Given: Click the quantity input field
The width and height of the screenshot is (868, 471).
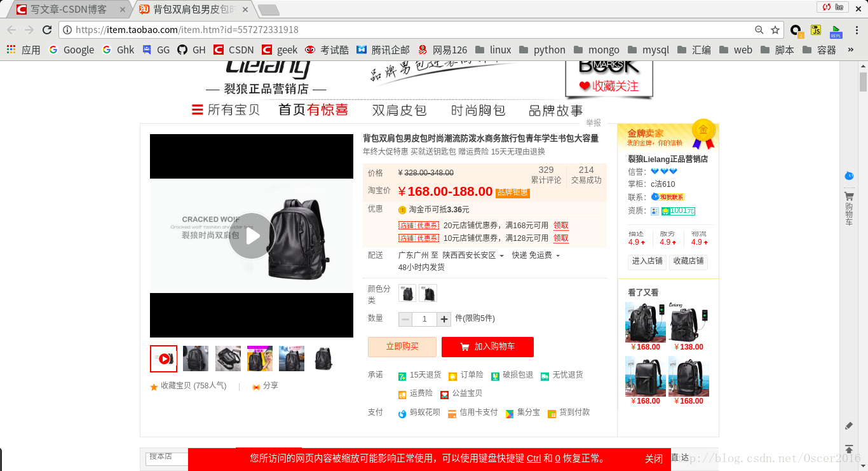Looking at the screenshot, I should 424,319.
